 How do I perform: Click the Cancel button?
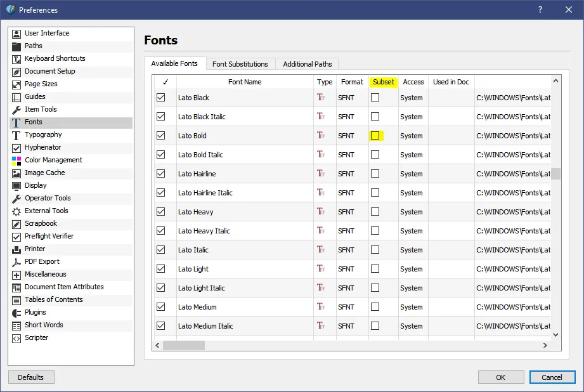(552, 377)
